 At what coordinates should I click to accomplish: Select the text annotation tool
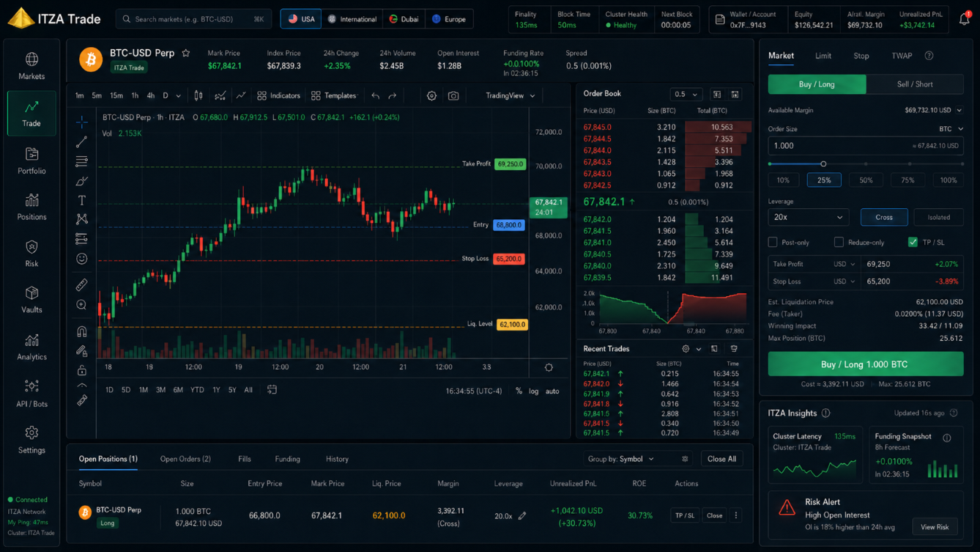(81, 200)
